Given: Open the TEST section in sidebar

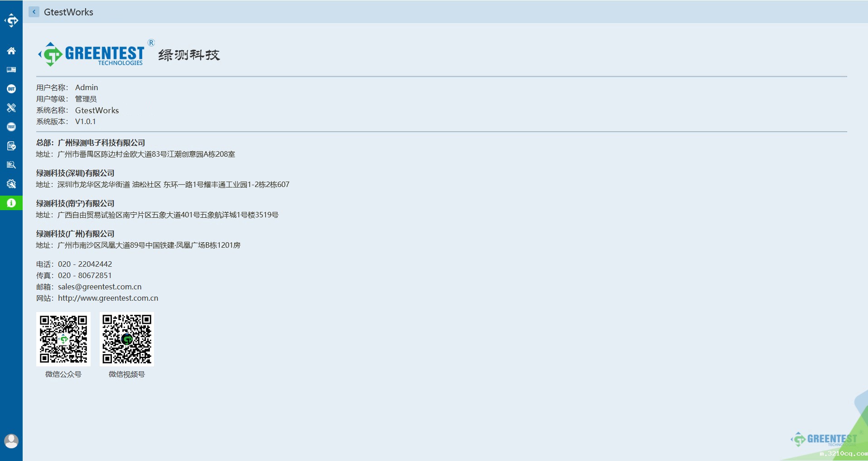Looking at the screenshot, I should 11,127.
